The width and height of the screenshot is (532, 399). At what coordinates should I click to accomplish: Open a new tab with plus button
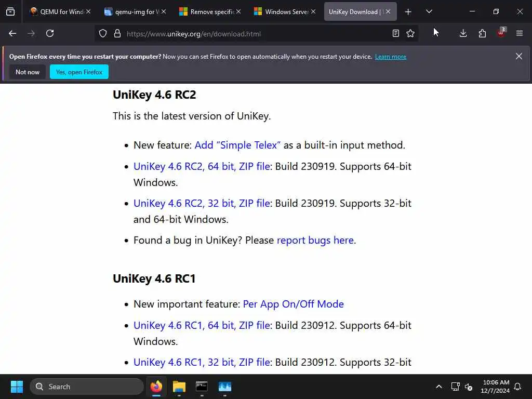408,12
